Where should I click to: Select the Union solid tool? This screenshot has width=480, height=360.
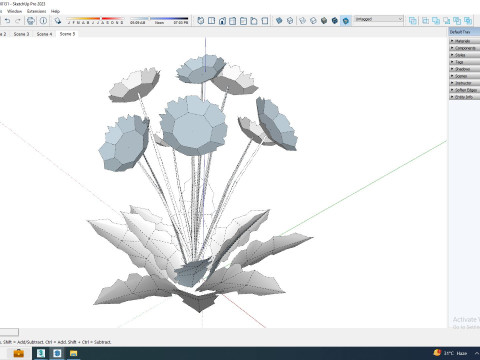[436, 21]
